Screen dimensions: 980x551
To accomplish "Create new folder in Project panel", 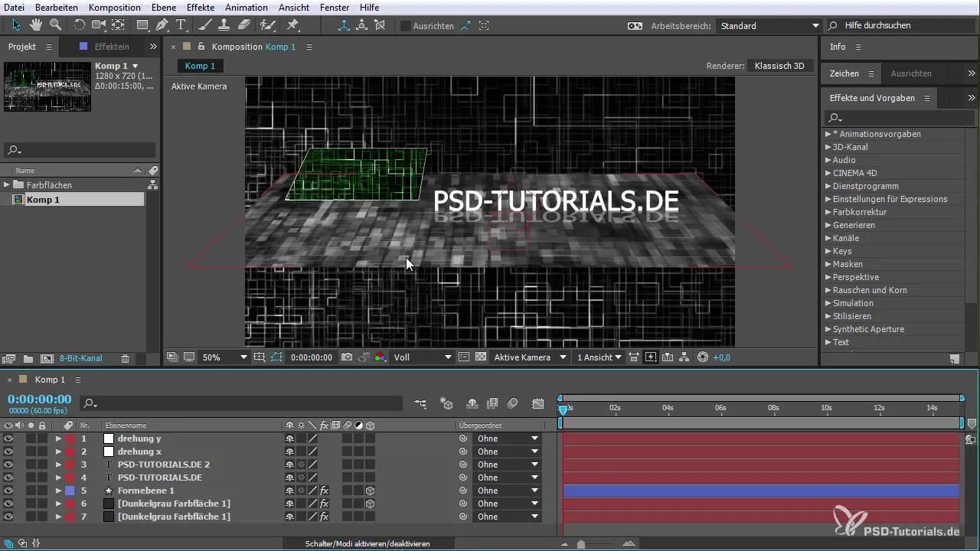I will (28, 358).
